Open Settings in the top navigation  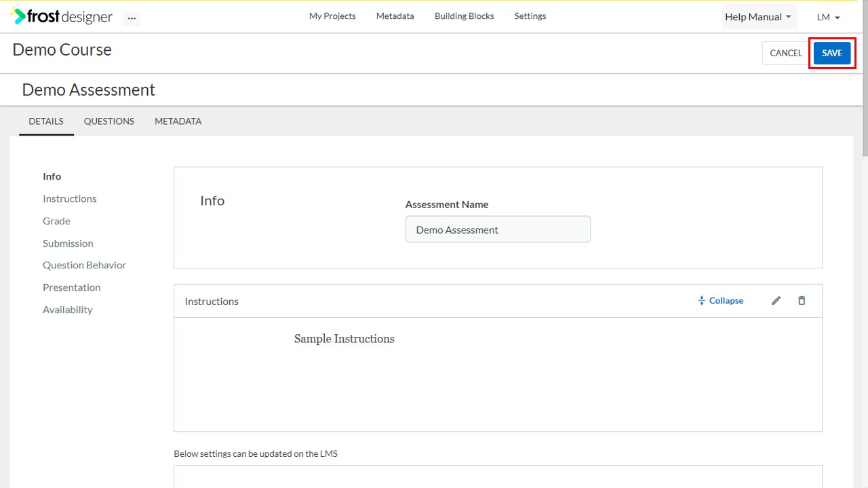pos(530,16)
